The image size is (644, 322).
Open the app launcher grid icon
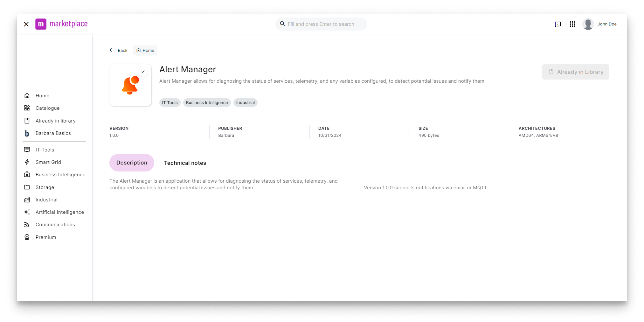click(572, 24)
